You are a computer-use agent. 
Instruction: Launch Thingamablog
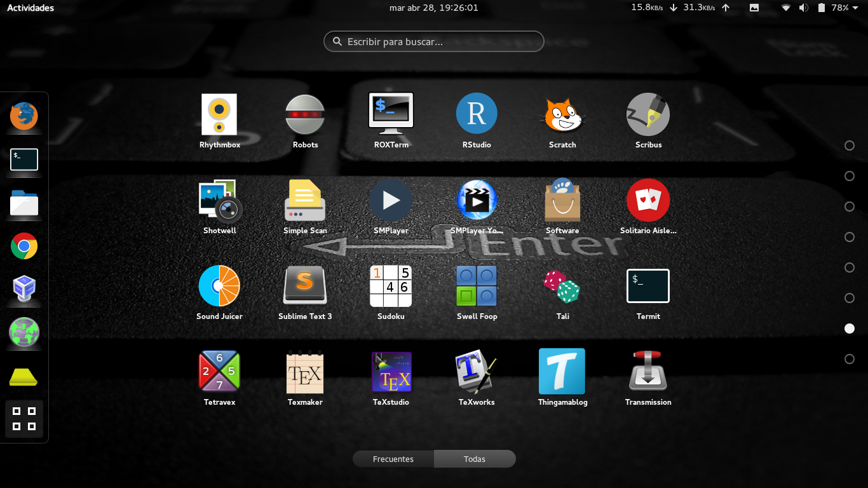point(562,372)
